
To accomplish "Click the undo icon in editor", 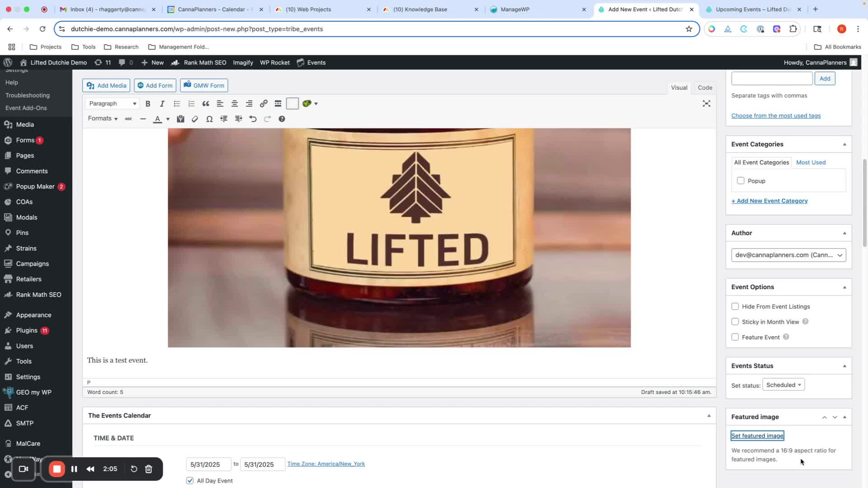I will (253, 119).
